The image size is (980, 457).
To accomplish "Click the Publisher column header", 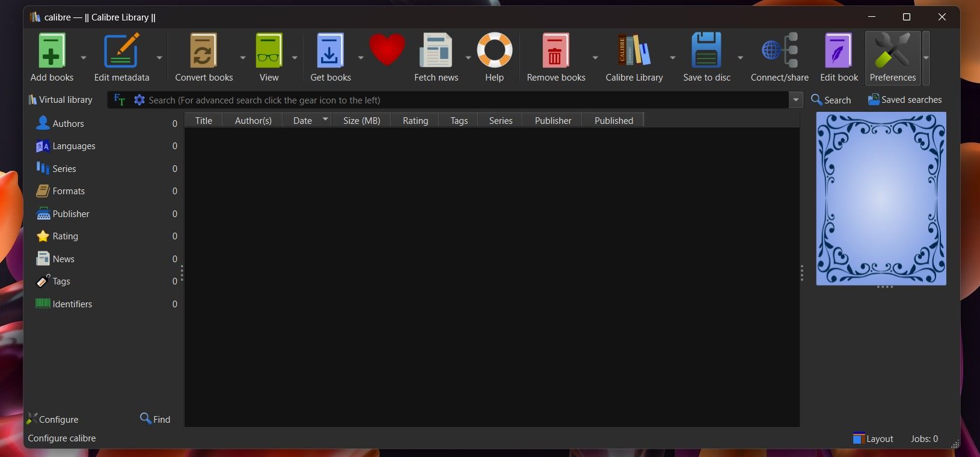I will (x=553, y=120).
